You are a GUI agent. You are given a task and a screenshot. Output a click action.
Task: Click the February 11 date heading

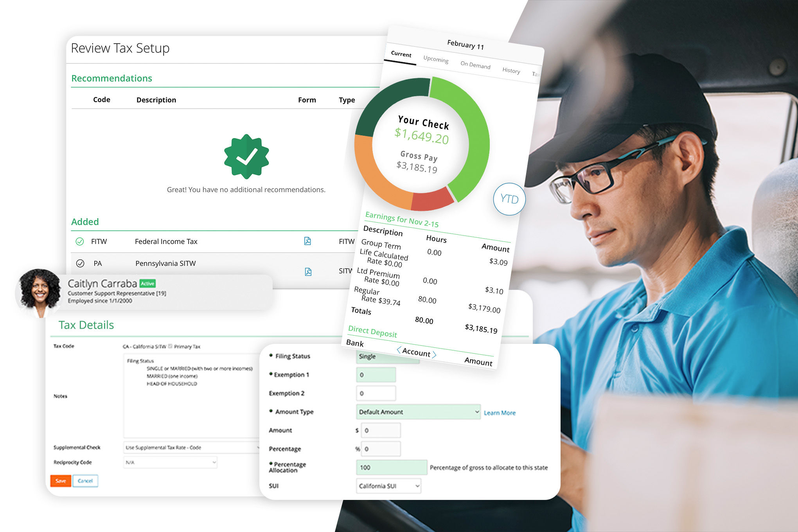click(x=465, y=45)
